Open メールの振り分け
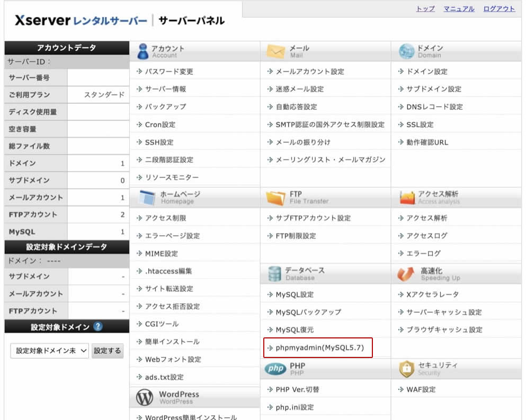526x420 pixels. 303,142
